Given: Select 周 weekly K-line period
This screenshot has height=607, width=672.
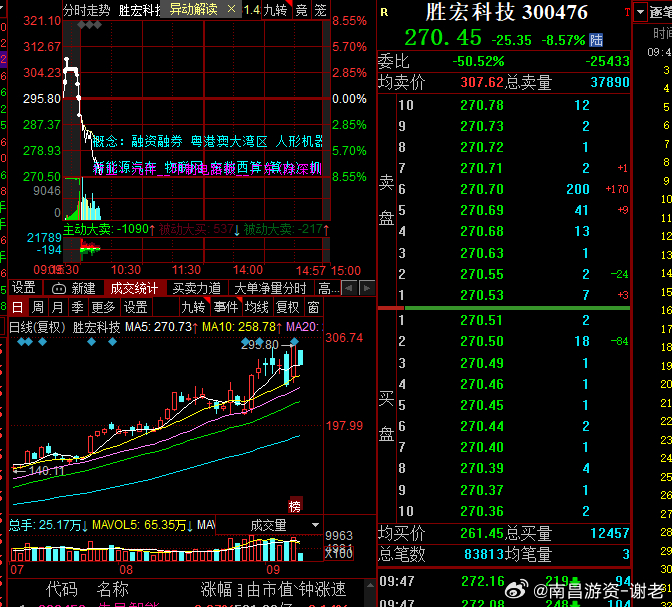Looking at the screenshot, I should click(38, 307).
